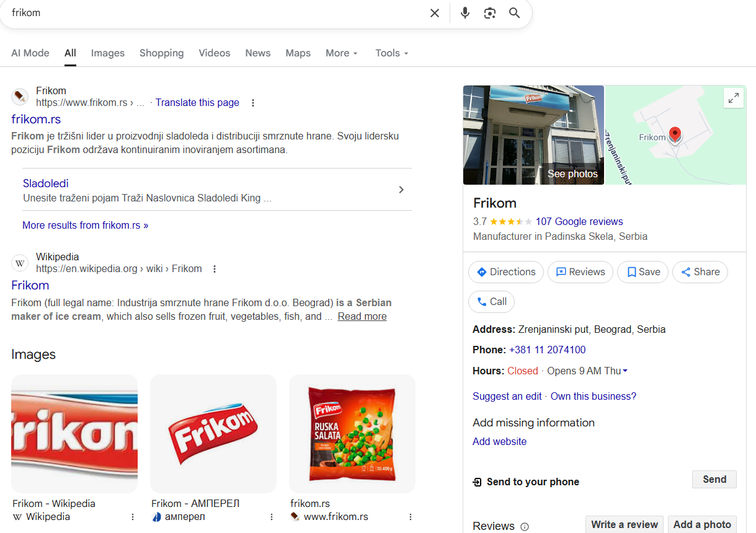The width and height of the screenshot is (756, 533).
Task: Run search with the magnifying glass icon
Action: pyautogui.click(x=514, y=13)
